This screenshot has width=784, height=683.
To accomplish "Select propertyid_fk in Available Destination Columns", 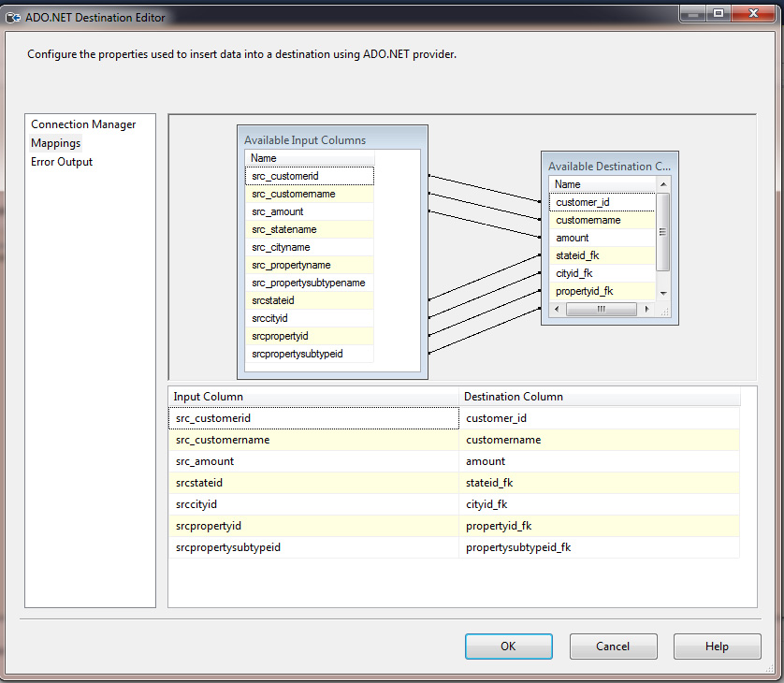I will click(x=602, y=291).
